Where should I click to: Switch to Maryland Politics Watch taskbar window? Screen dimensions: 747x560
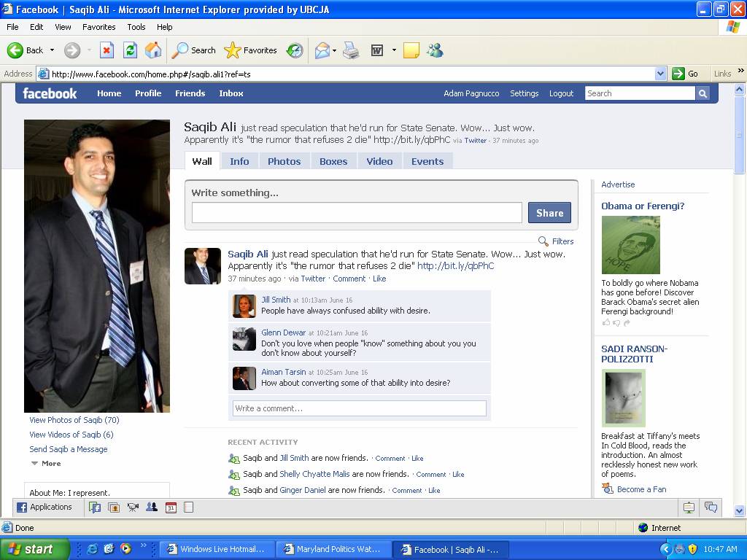point(334,549)
